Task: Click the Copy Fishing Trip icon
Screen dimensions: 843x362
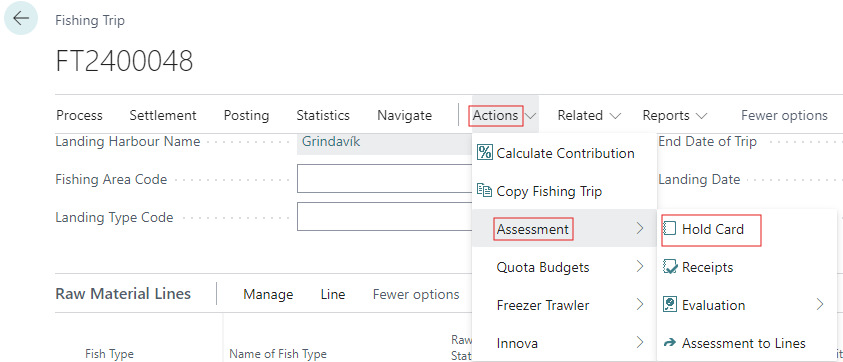Action: (x=485, y=191)
